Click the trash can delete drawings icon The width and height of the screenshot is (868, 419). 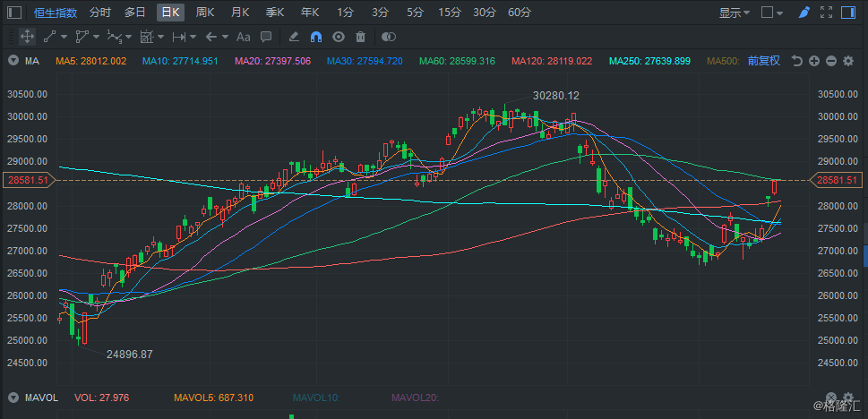pyautogui.click(x=360, y=37)
